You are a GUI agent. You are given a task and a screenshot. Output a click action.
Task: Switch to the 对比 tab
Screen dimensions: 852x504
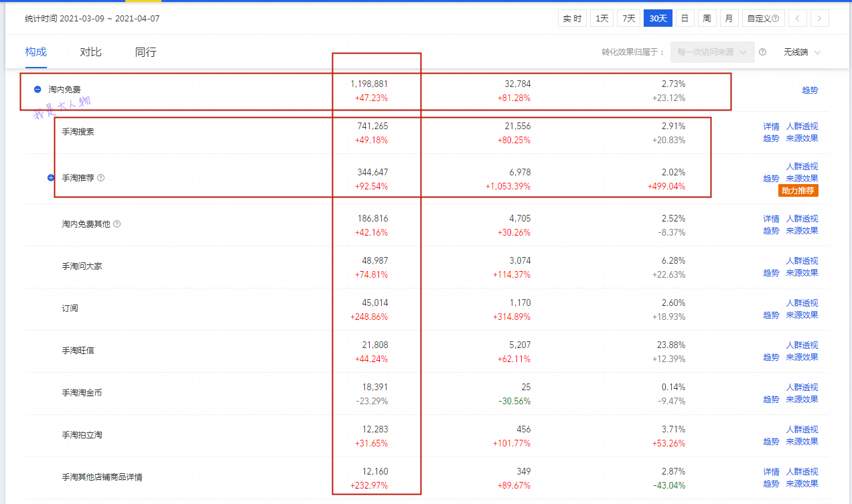pos(90,52)
